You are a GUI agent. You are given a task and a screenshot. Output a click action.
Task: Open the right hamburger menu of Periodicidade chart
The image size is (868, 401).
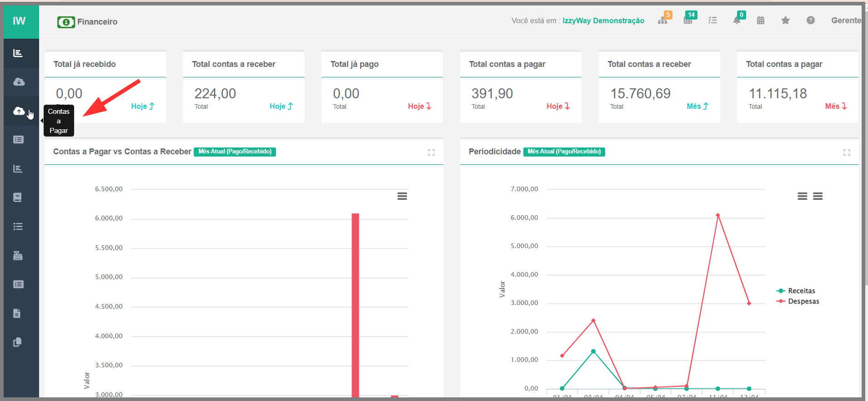click(818, 196)
